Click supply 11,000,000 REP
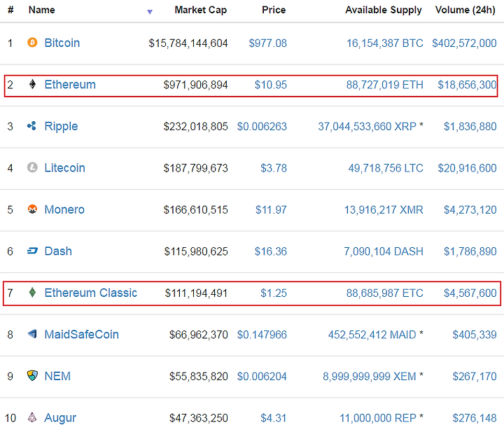Viewport: 504px width, 439px height. (378, 418)
